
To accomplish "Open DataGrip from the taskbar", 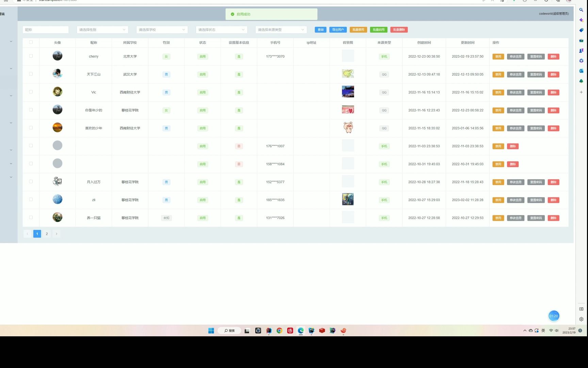I will [332, 331].
